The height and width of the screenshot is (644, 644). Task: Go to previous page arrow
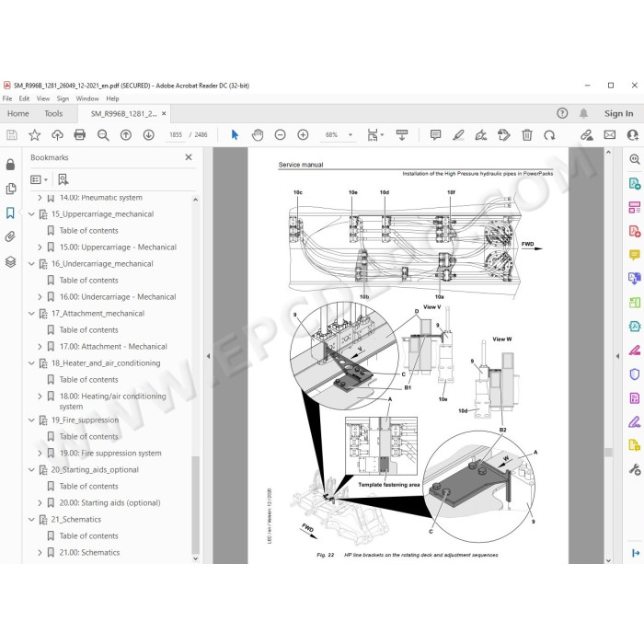point(126,134)
